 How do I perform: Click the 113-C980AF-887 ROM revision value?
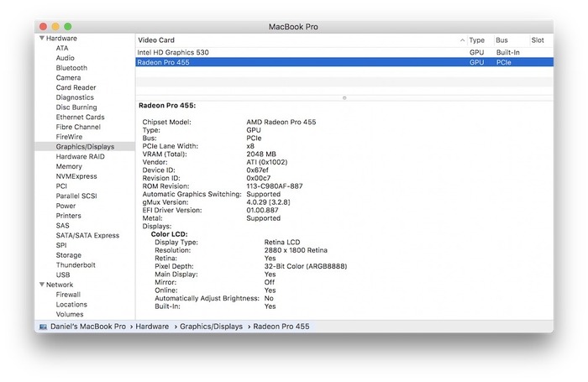coord(275,186)
